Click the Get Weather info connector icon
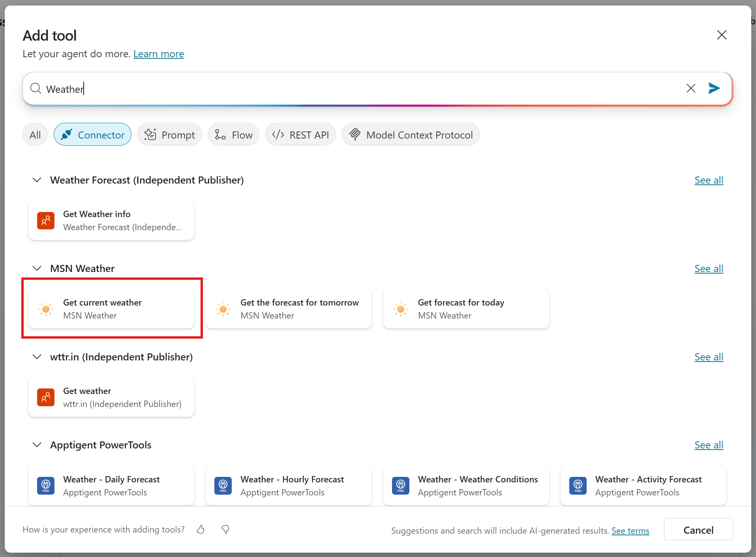 (x=46, y=221)
